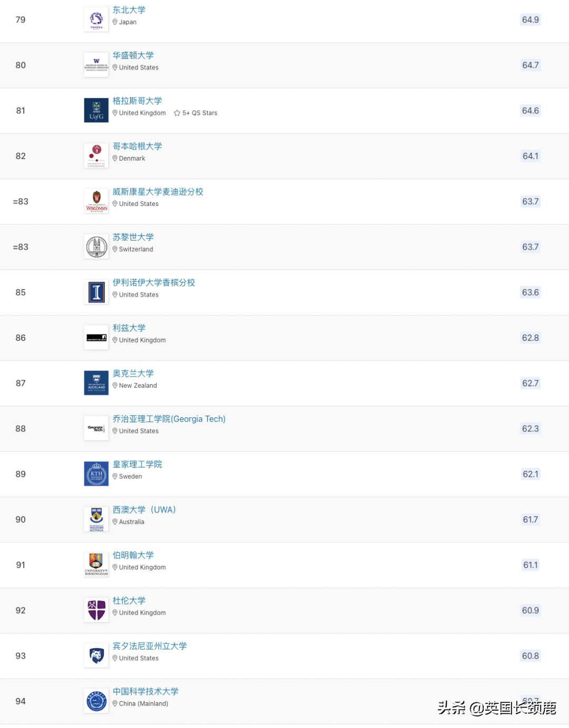Open the 利兹大学 university link

pos(129,328)
